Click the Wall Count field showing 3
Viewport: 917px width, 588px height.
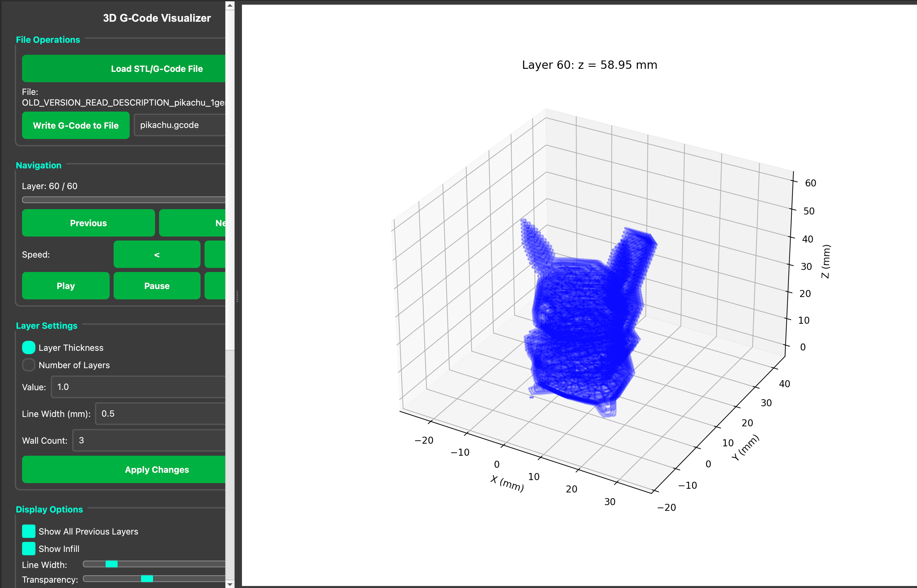[x=149, y=440]
